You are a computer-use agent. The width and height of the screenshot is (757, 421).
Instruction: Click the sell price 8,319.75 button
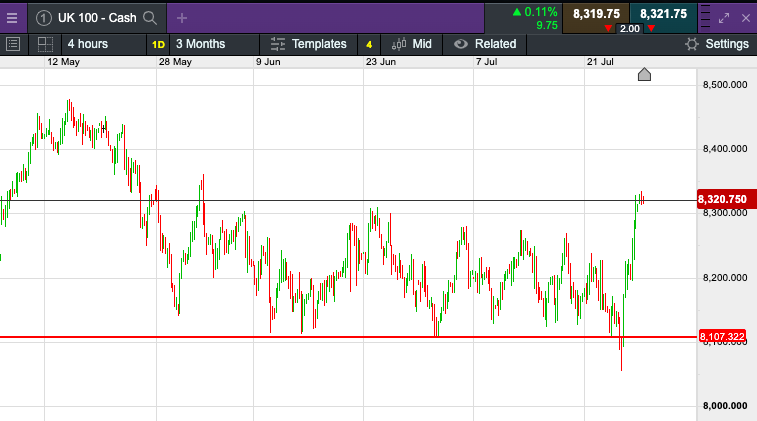click(597, 13)
